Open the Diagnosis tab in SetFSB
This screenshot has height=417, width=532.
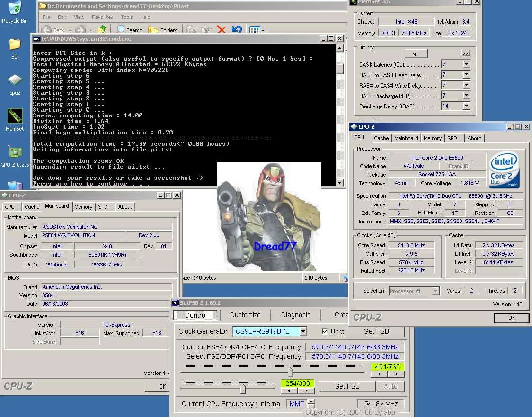pyautogui.click(x=295, y=315)
